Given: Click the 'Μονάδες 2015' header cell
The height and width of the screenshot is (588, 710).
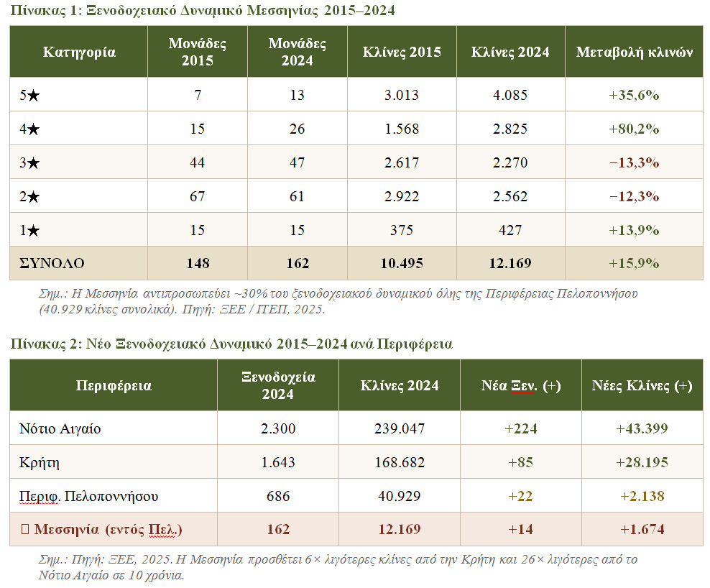Looking at the screenshot, I should [198, 52].
